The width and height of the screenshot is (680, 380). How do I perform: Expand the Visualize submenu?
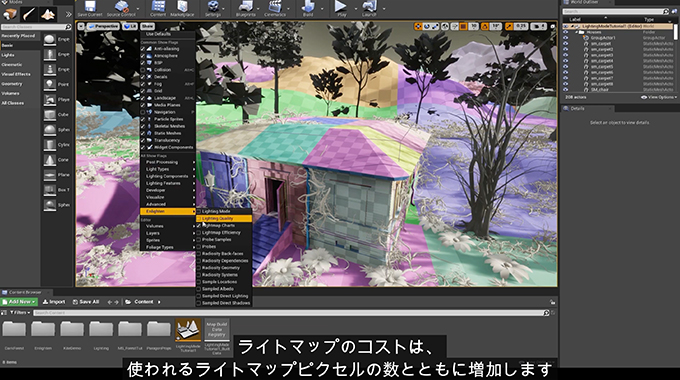point(168,197)
